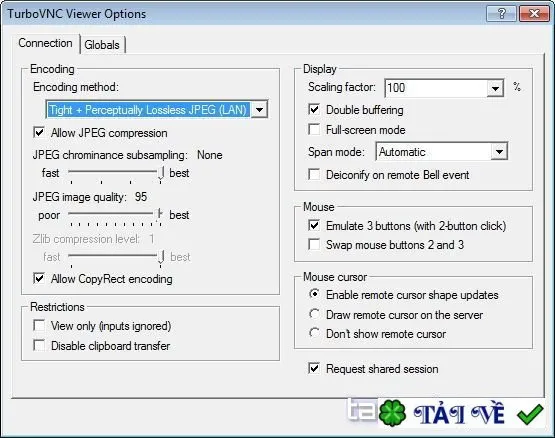Select Don't show remote cursor option
Viewport: 555px width, 438px height.
(314, 333)
